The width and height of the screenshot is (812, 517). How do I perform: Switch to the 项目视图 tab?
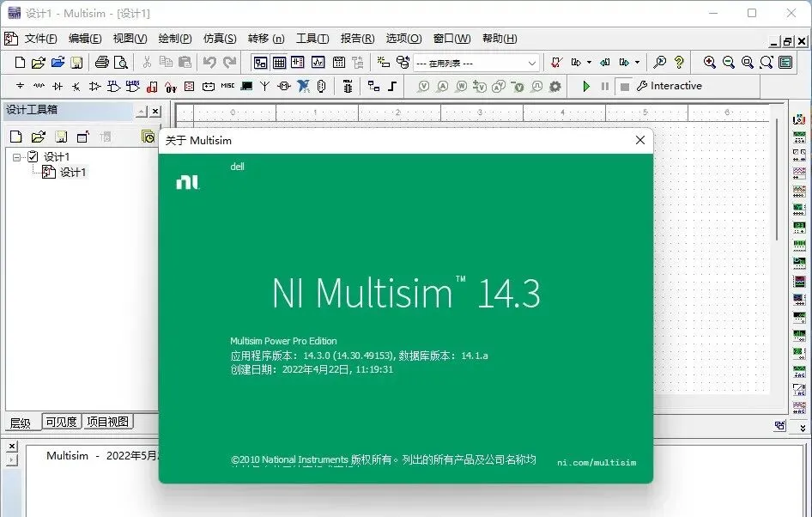[107, 422]
